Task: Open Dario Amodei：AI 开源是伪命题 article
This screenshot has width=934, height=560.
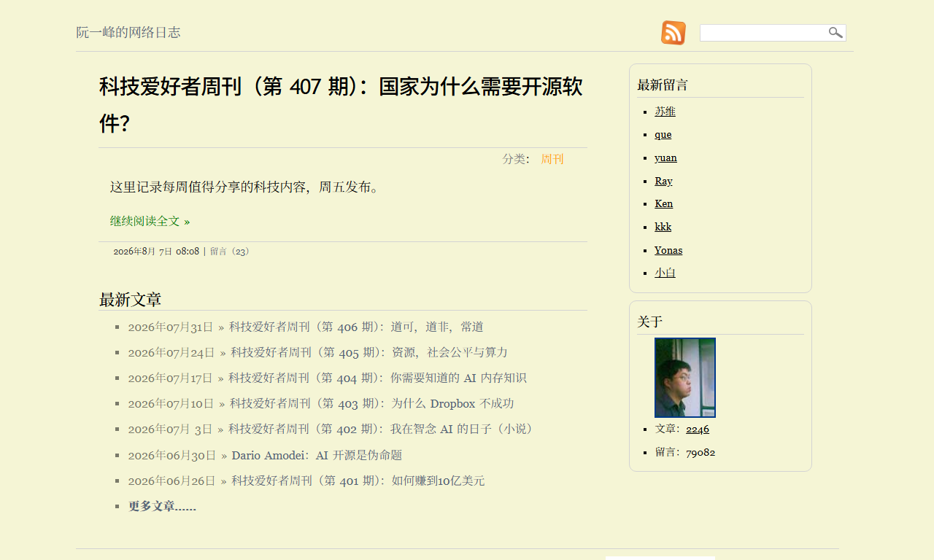Action: [x=317, y=455]
